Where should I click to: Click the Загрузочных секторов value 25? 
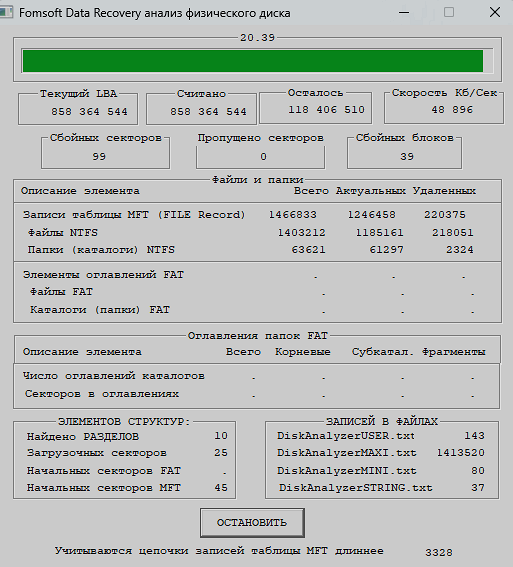point(221,453)
